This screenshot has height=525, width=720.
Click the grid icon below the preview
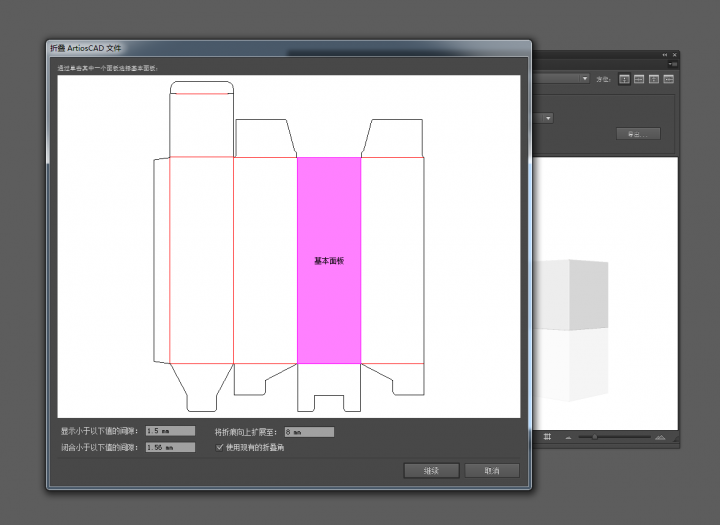[x=547, y=437]
